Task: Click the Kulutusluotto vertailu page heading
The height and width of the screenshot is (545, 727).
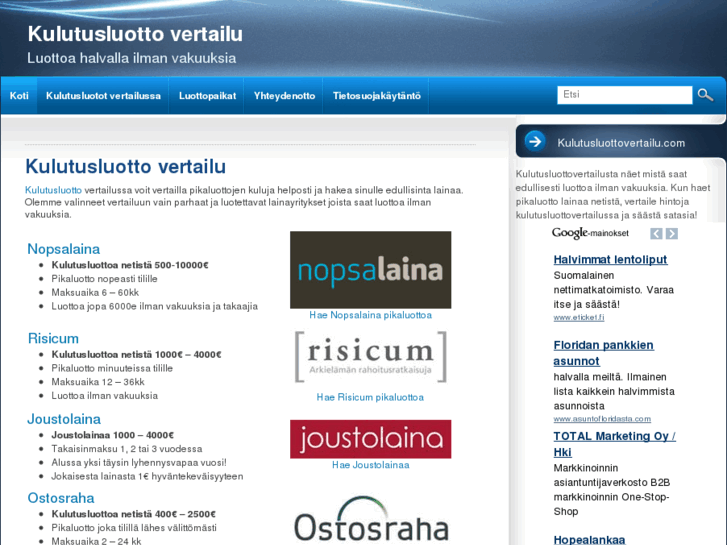Action: coord(125,167)
